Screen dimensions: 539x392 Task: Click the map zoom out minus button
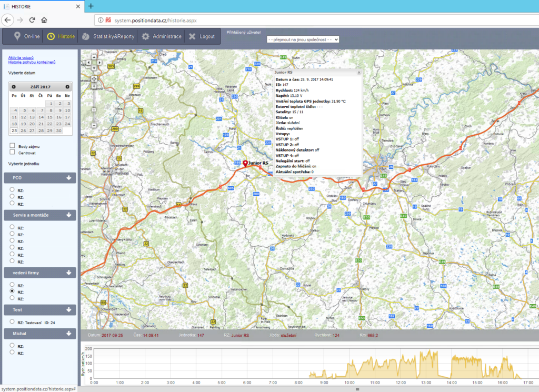pyautogui.click(x=94, y=125)
